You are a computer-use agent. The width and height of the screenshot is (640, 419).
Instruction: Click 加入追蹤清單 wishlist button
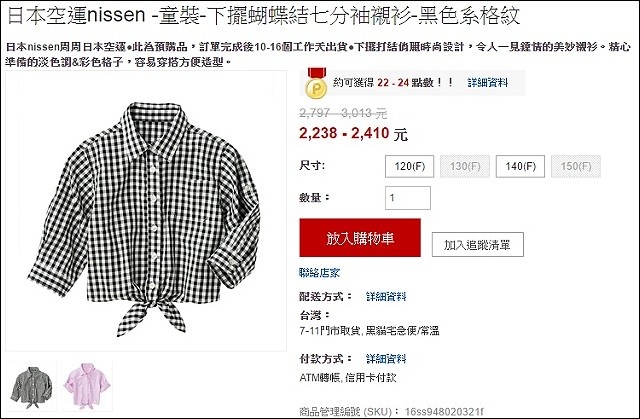coord(478,245)
